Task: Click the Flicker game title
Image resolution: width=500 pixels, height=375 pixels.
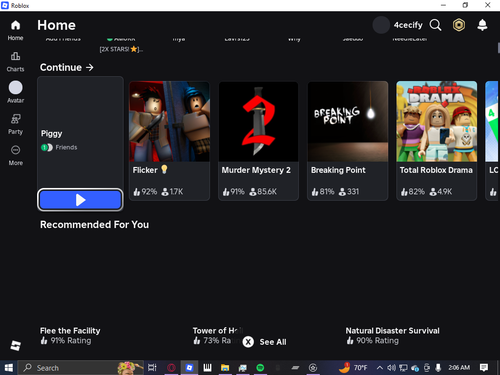Action: coord(150,170)
